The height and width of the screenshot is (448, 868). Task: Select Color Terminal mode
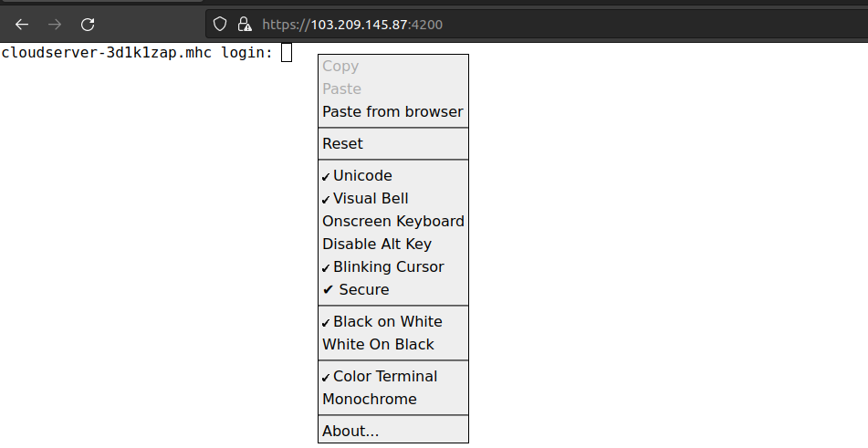(x=393, y=376)
